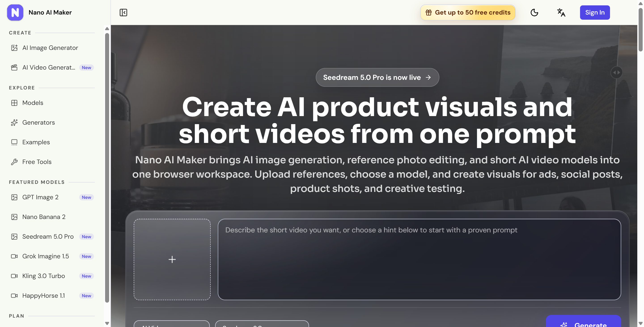Go to Models in the Explore section
The width and height of the screenshot is (644, 327).
52,103
